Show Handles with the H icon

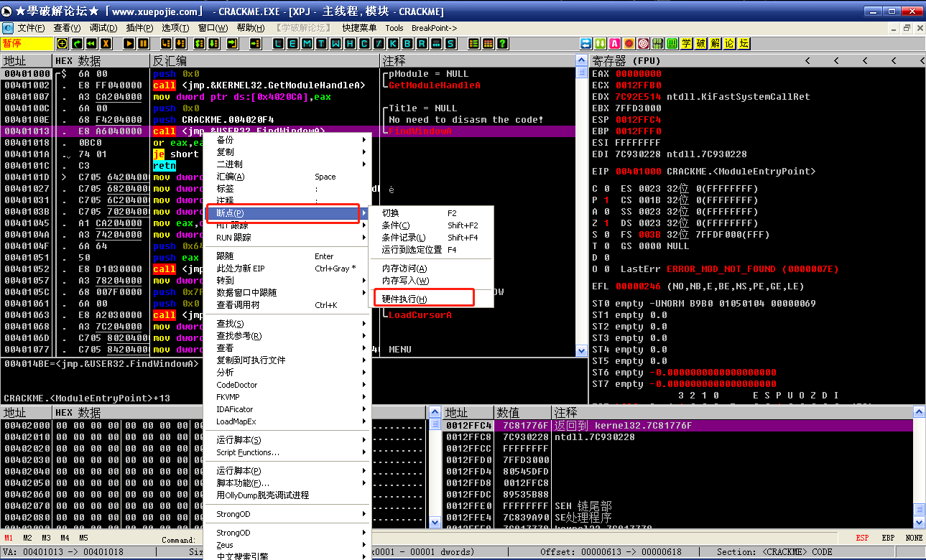351,44
